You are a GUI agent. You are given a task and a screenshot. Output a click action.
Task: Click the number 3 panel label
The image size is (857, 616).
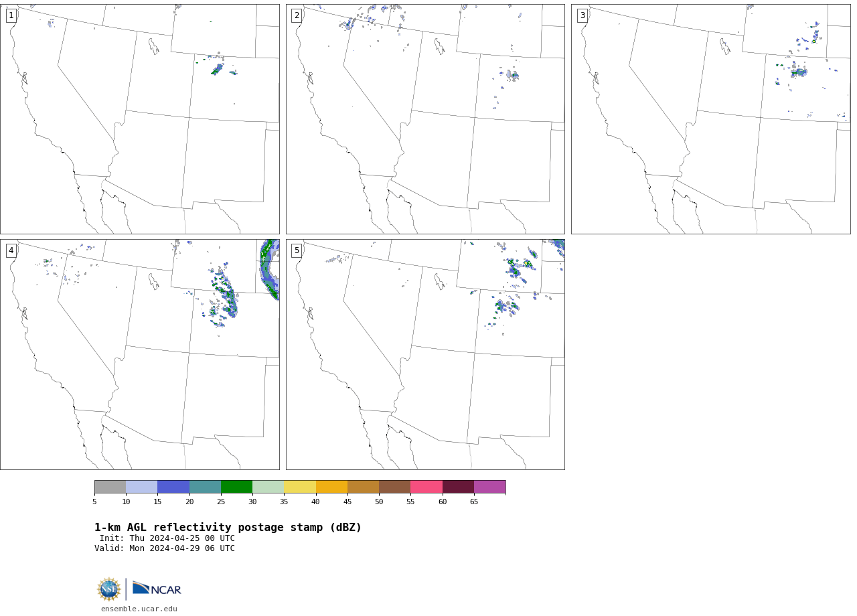click(582, 15)
